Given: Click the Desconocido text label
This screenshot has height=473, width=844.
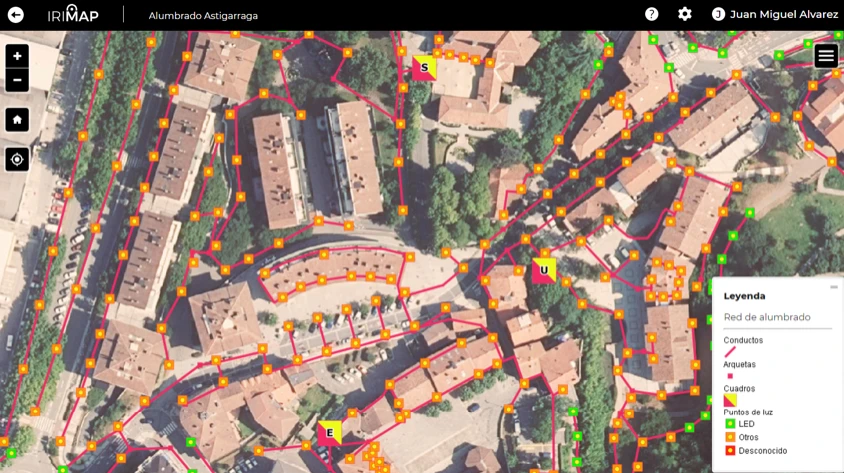Looking at the screenshot, I should [762, 451].
